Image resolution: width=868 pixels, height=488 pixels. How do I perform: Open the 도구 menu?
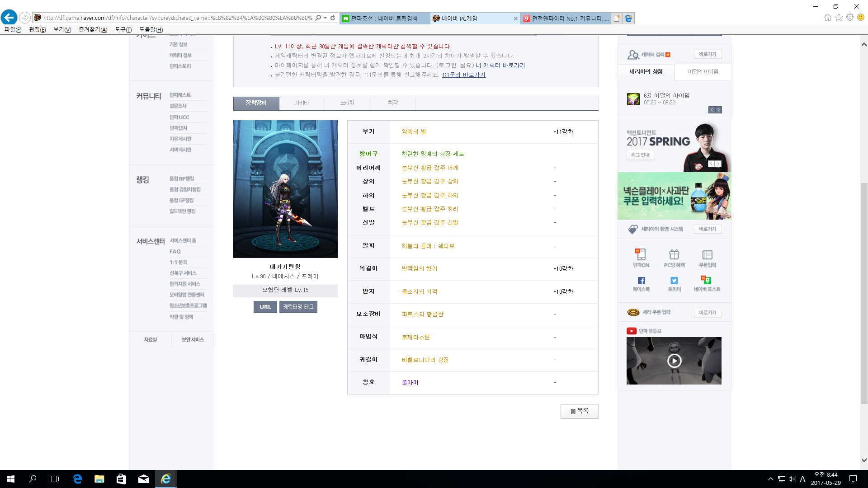123,29
